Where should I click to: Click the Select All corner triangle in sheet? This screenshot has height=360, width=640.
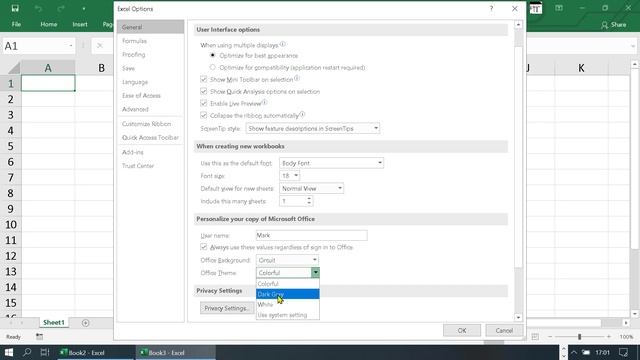[14, 68]
